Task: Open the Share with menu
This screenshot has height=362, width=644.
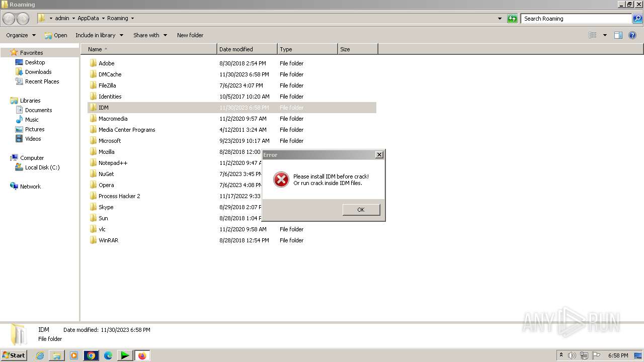Action: (x=150, y=35)
